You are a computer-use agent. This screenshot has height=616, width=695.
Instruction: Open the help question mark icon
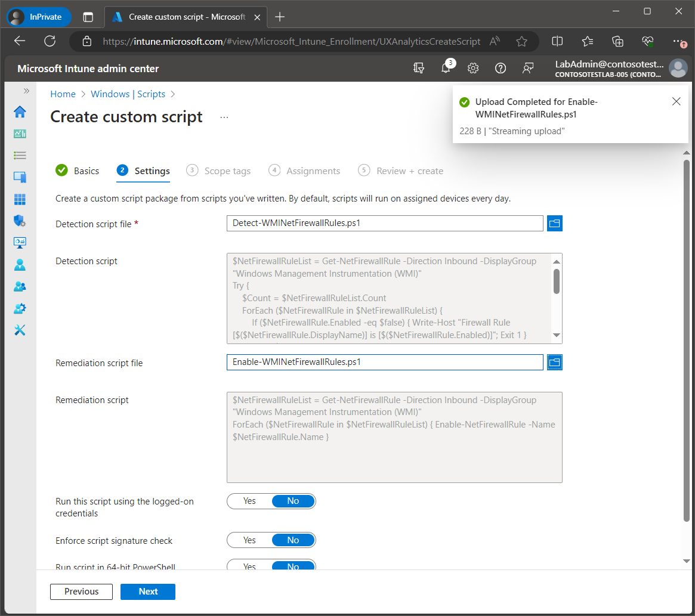(501, 68)
